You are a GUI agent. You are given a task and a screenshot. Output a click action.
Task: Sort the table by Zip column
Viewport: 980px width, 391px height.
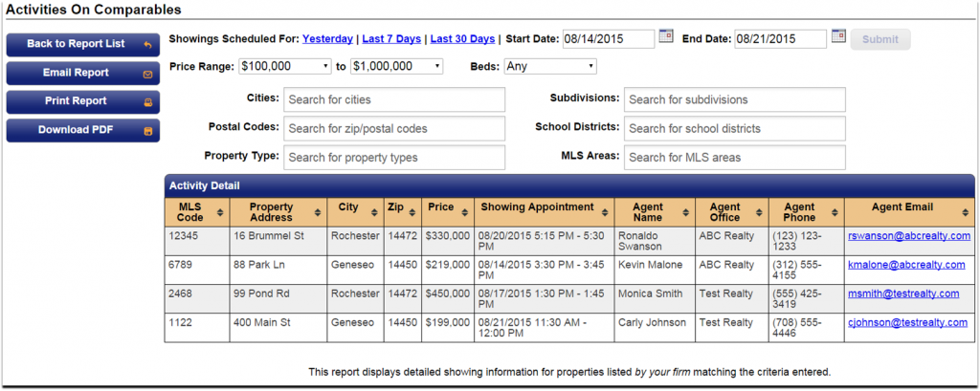(x=412, y=212)
